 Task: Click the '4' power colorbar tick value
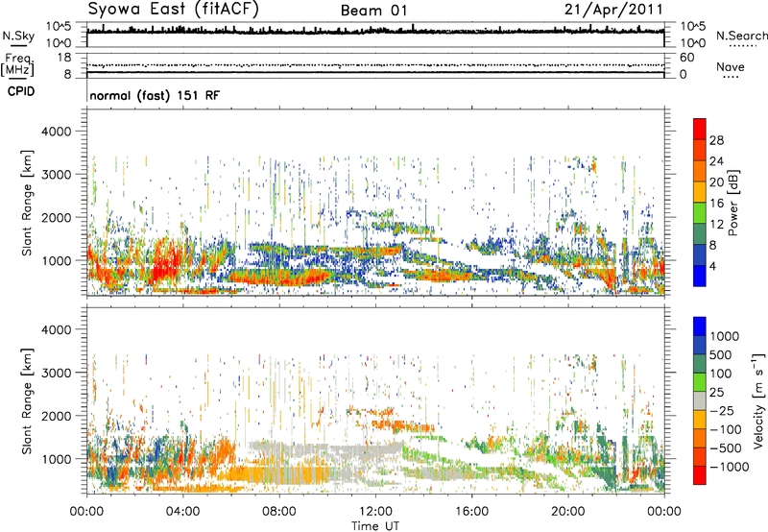coord(712,266)
